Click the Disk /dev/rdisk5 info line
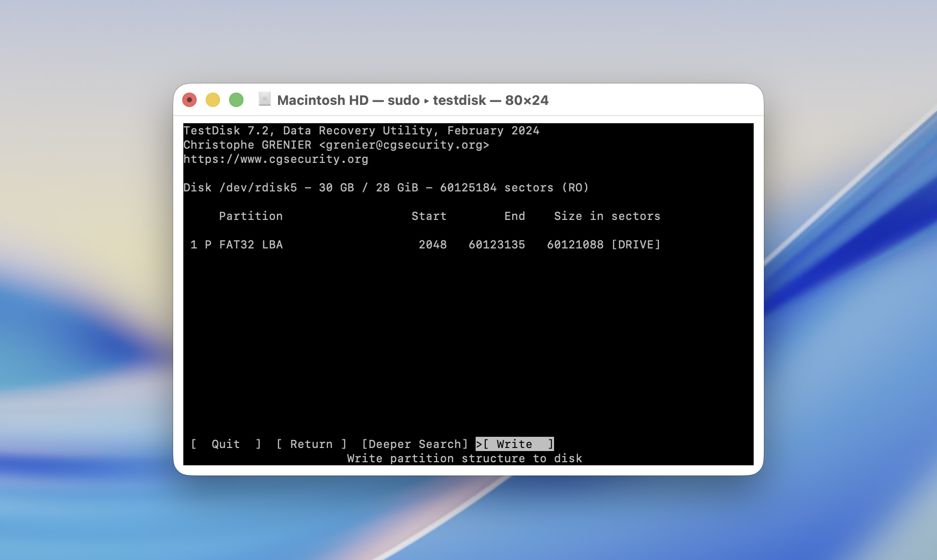This screenshot has height=560, width=937. pyautogui.click(x=386, y=188)
